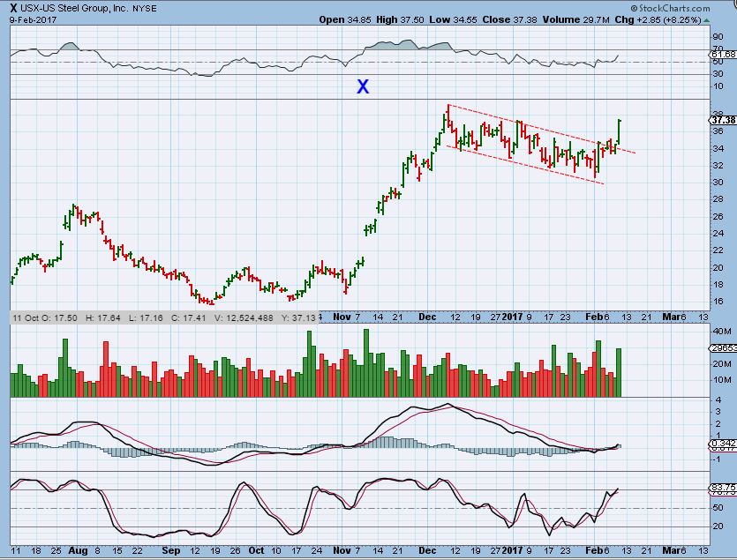
Task: Click 'C: 17.41' in the data readout
Action: click(189, 318)
